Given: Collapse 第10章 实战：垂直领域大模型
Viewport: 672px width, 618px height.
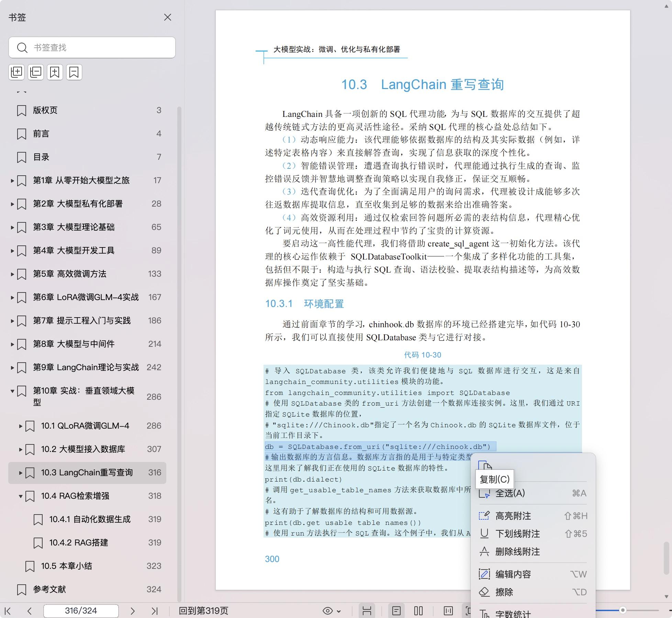Looking at the screenshot, I should click(x=12, y=391).
